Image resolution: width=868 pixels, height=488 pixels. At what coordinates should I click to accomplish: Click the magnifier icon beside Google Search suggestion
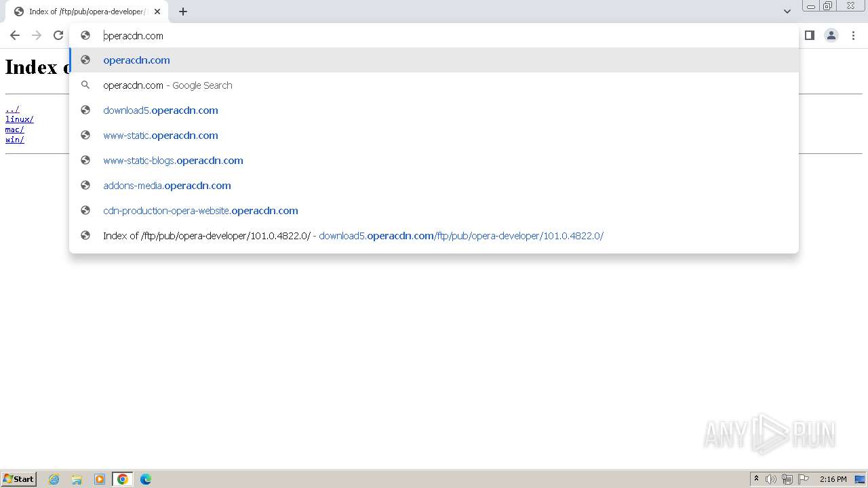click(x=85, y=85)
